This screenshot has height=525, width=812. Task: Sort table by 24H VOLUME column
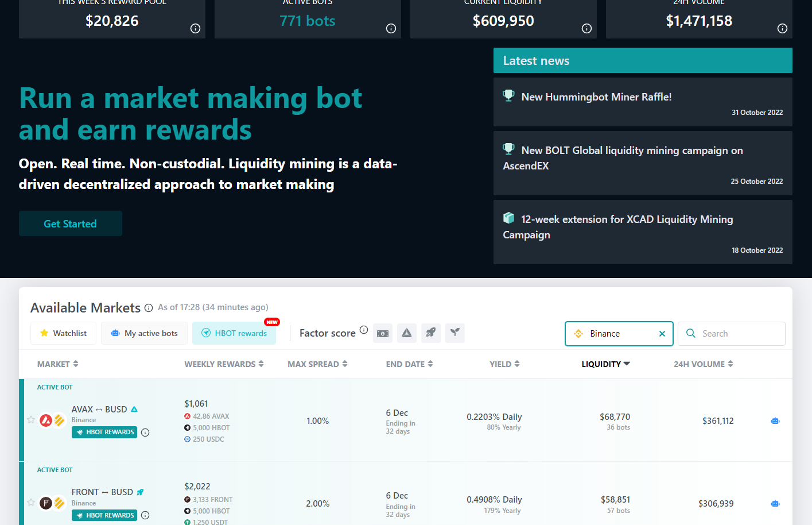click(x=703, y=364)
